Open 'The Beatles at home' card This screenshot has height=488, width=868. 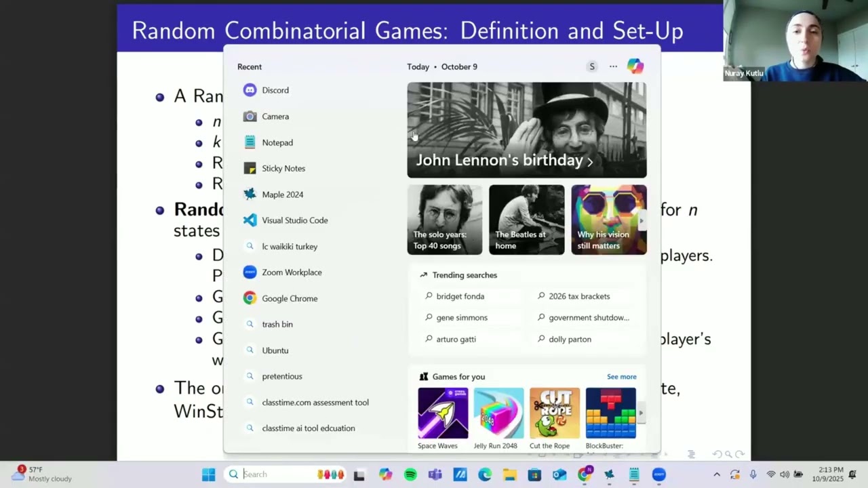(x=527, y=220)
